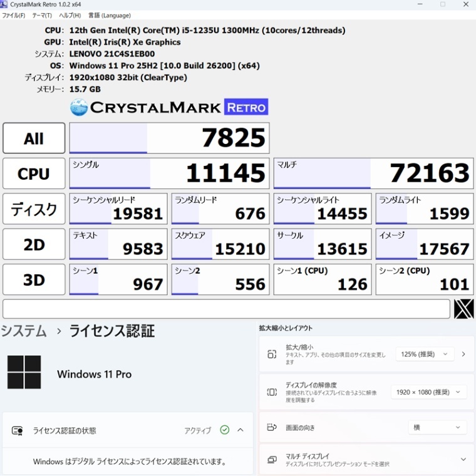Click the LENOVO 21C4S1EB00 system text
Image resolution: width=476 pixels, height=476 pixels.
pyautogui.click(x=112, y=54)
